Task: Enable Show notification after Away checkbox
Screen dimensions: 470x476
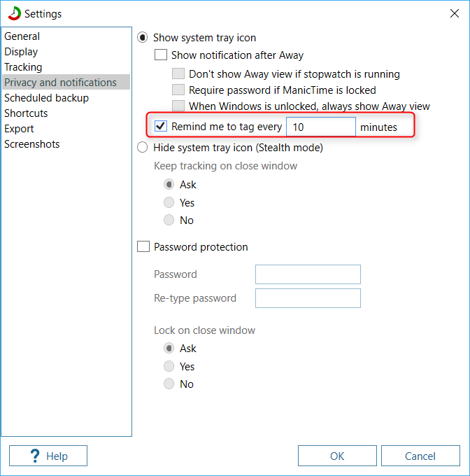Action: click(x=161, y=55)
